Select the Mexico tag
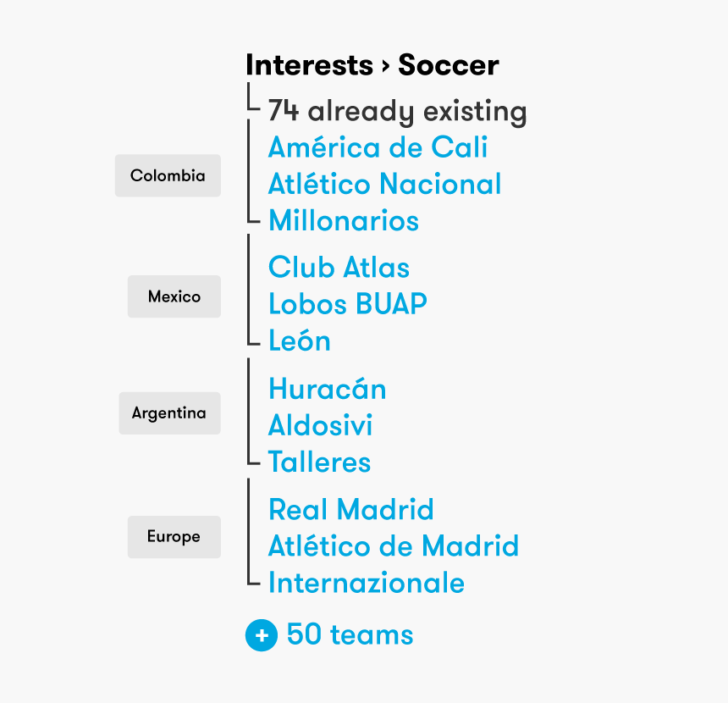Viewport: 728px width, 703px height. pos(174,296)
